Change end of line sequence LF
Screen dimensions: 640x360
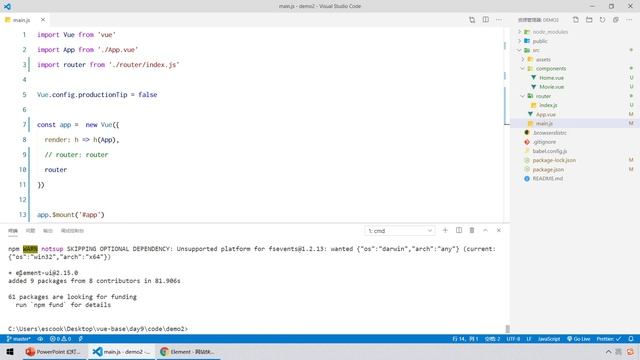tap(529, 339)
